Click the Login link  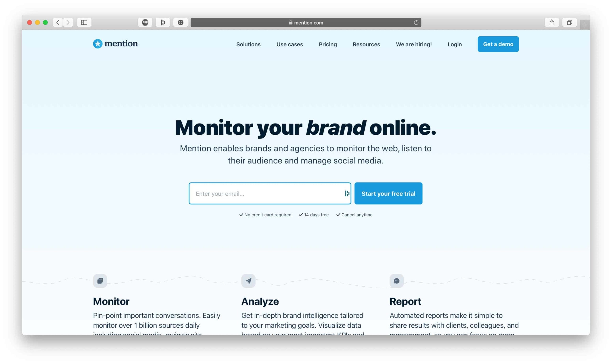click(454, 44)
